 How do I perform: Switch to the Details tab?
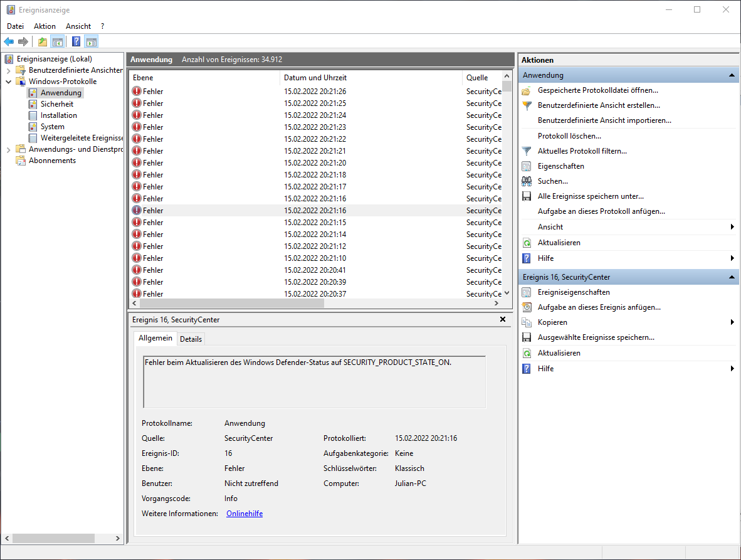pos(191,339)
